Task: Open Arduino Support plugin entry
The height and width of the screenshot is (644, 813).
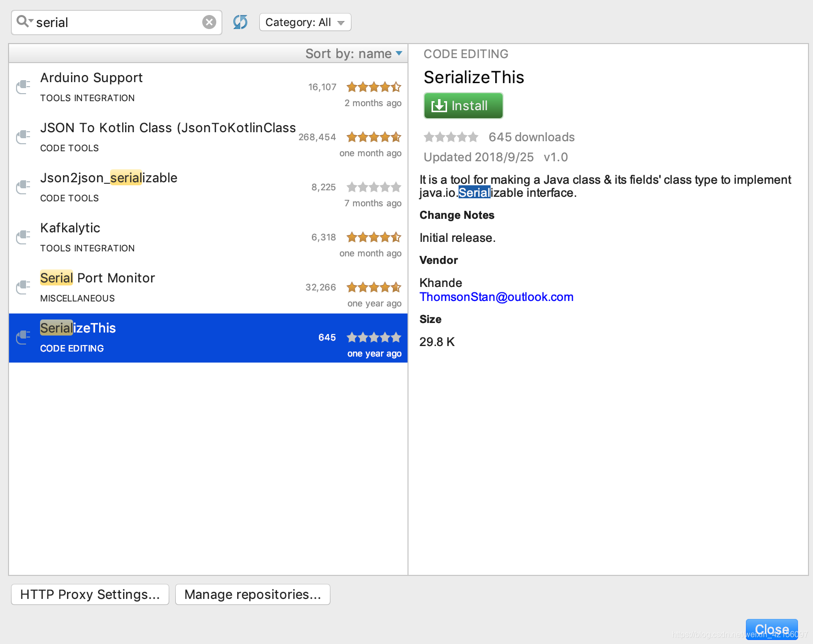Action: [x=208, y=88]
